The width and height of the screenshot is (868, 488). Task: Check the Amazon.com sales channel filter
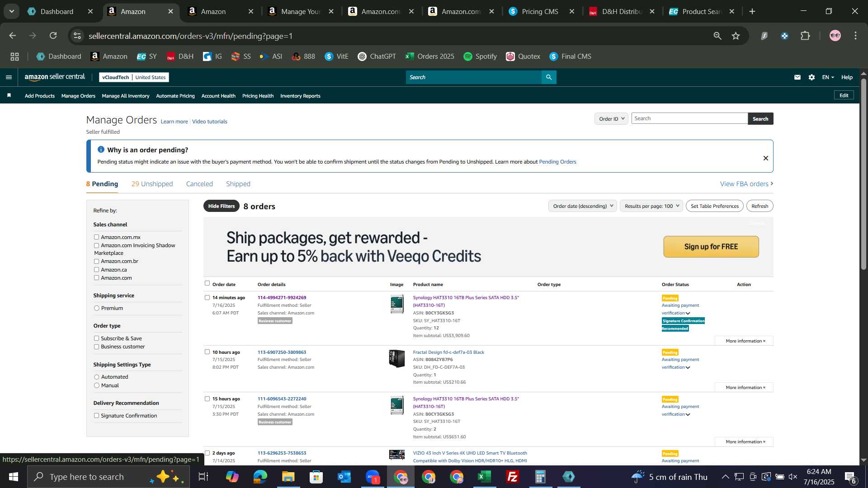(96, 278)
